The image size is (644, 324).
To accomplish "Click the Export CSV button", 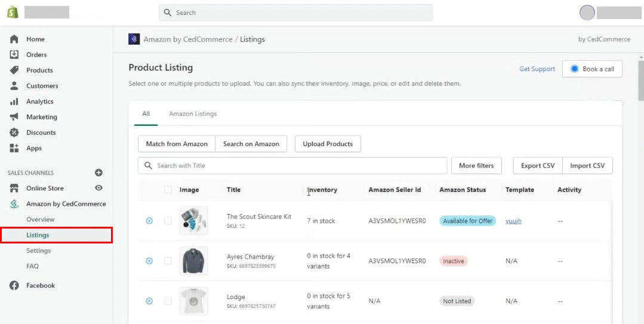I will (x=538, y=165).
